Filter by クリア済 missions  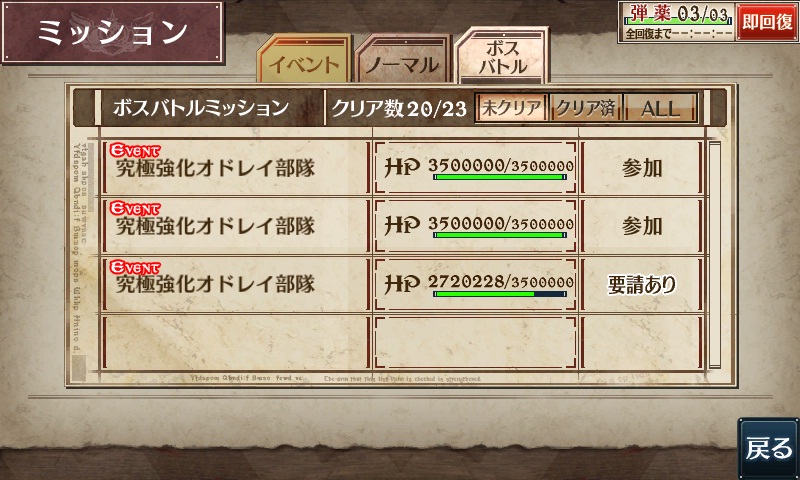586,108
